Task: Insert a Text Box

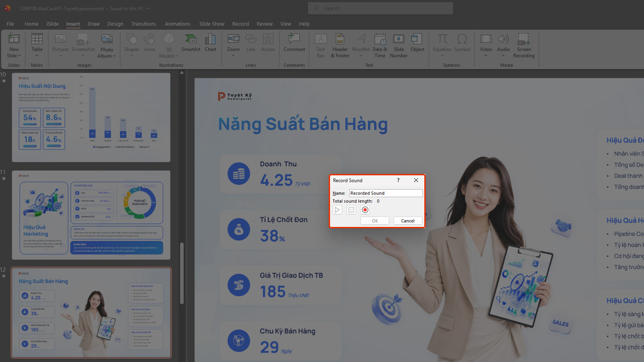Action: pyautogui.click(x=321, y=45)
